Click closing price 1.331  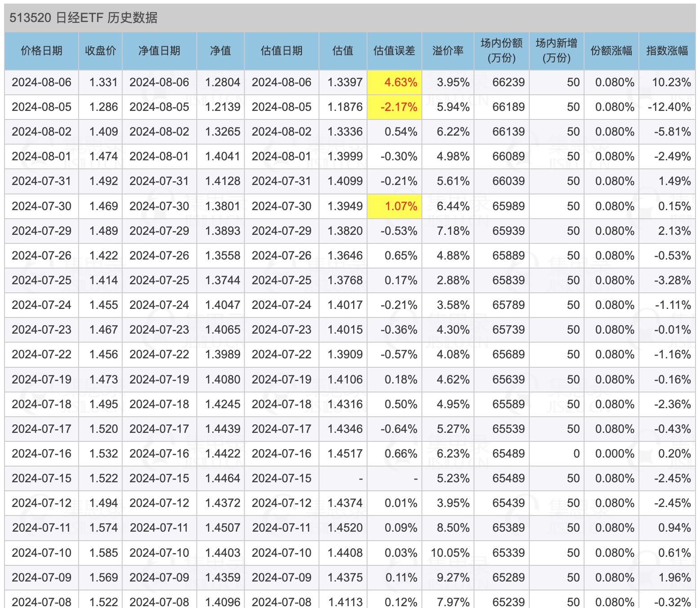point(103,83)
